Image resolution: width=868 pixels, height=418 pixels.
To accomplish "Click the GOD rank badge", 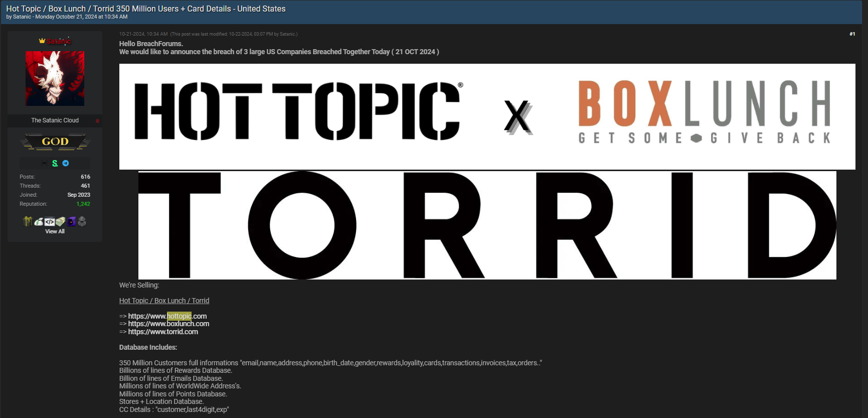I will tap(55, 142).
